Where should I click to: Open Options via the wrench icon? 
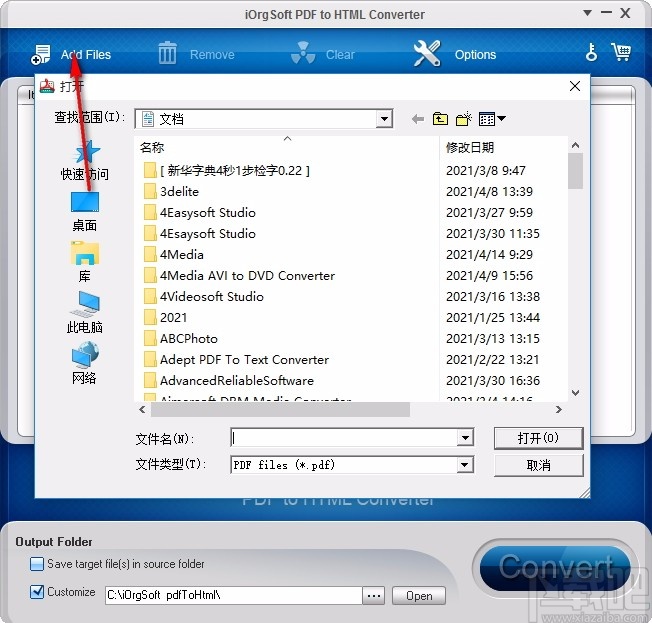427,53
